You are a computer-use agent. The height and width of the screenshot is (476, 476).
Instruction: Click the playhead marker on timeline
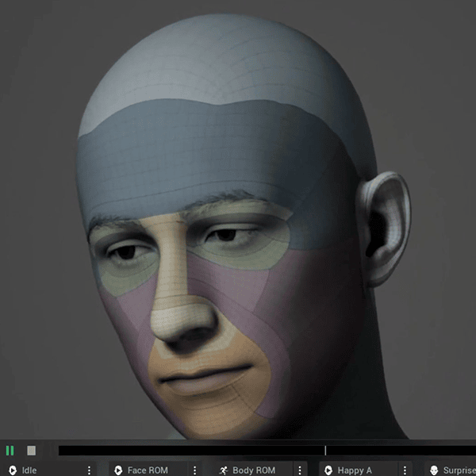pyautogui.click(x=325, y=451)
